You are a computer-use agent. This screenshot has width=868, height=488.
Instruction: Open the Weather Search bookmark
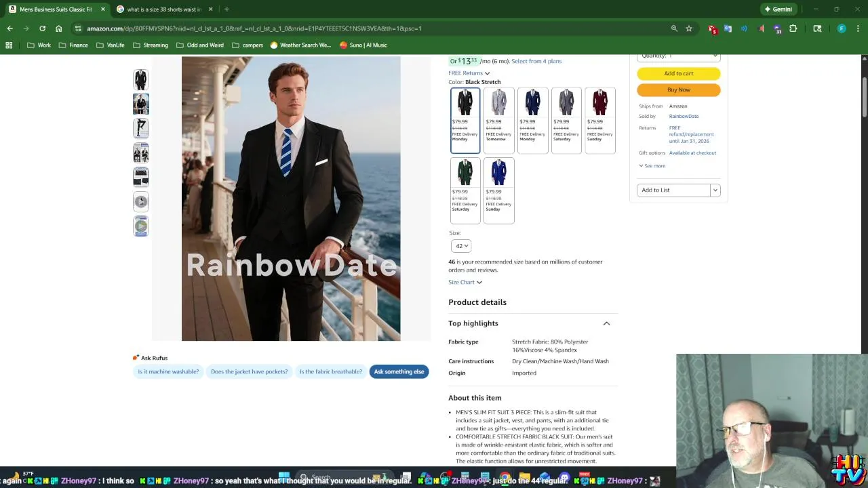point(300,45)
